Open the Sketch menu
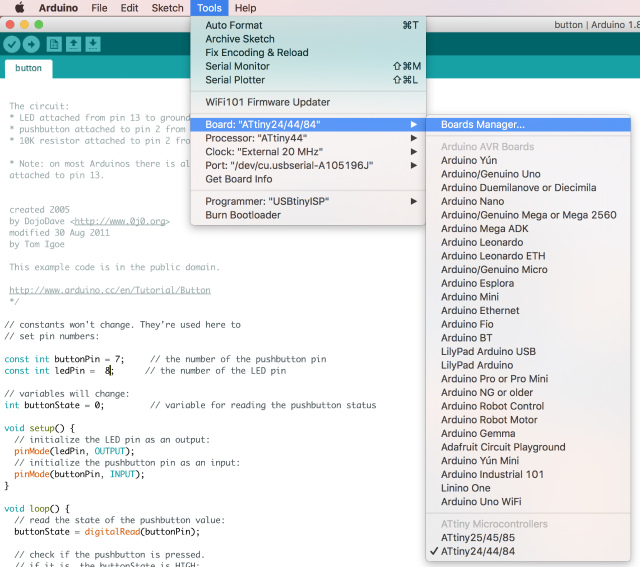Viewport: 640px width, 567px height. (167, 8)
